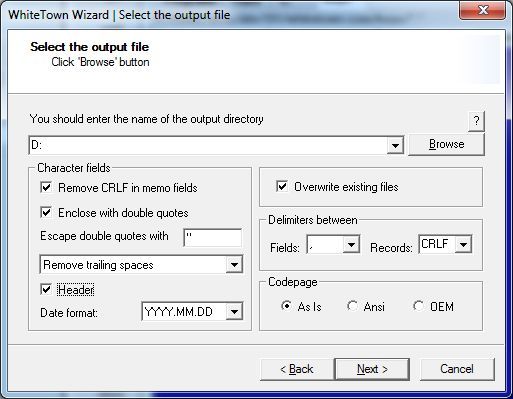513x399 pixels.
Task: Open the Records delimiter CRLF dropdown
Action: pos(463,245)
